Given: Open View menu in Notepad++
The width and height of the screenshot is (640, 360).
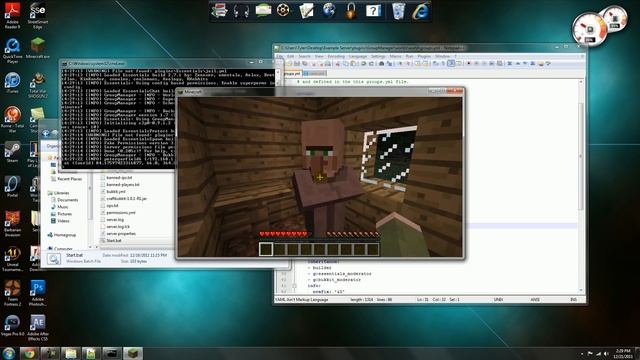Looking at the screenshot, I should (319, 56).
